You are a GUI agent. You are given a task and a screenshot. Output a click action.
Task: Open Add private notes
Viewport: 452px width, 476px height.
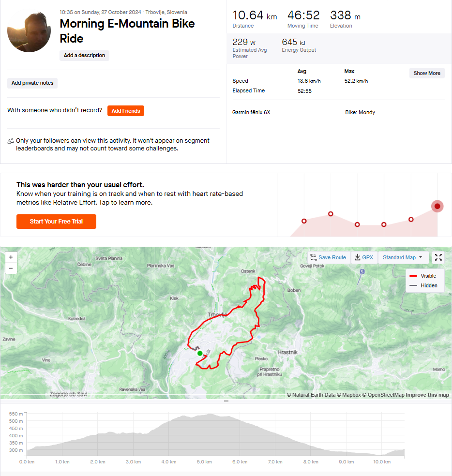pyautogui.click(x=32, y=83)
